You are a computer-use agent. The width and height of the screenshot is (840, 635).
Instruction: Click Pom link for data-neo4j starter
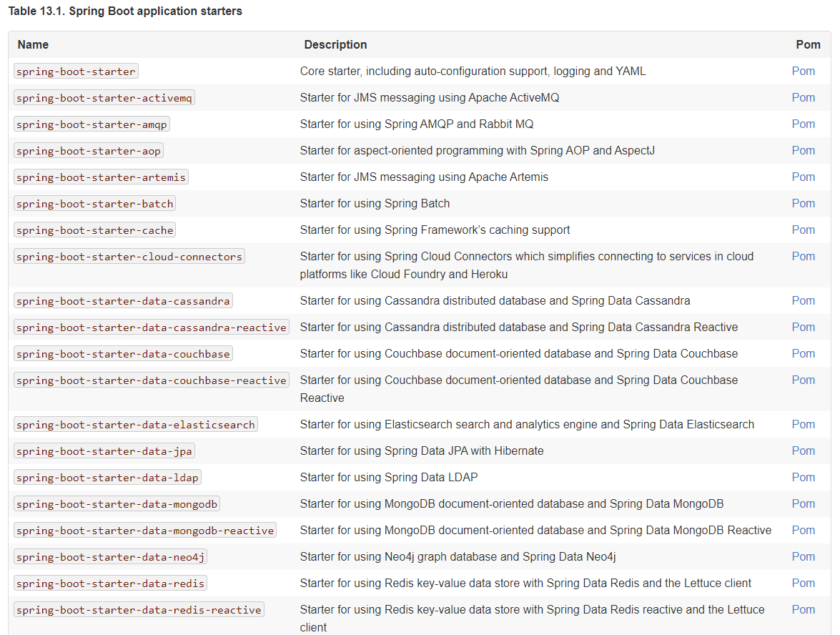803,557
